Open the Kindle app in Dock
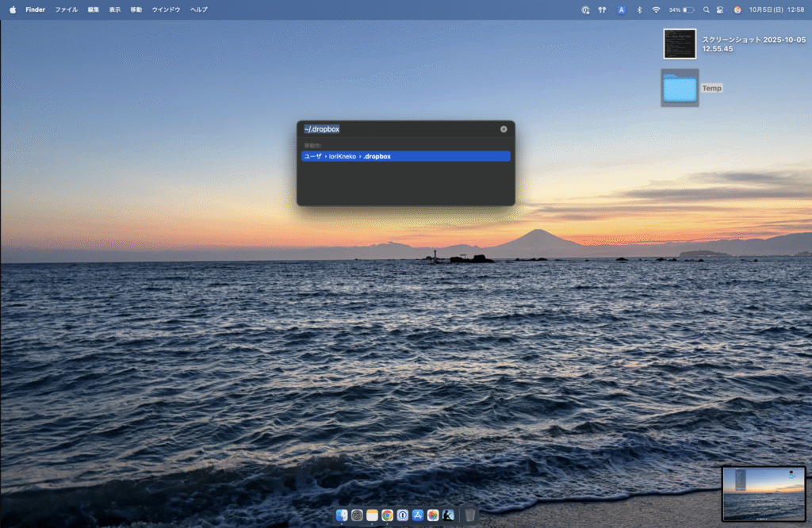Viewport: 812px width, 528px height. click(448, 515)
